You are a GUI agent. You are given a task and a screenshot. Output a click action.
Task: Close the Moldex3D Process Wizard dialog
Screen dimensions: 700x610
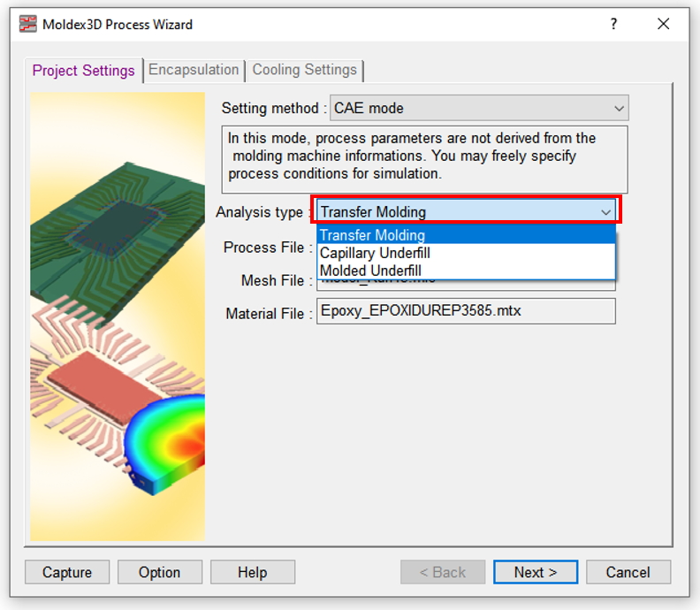click(664, 24)
